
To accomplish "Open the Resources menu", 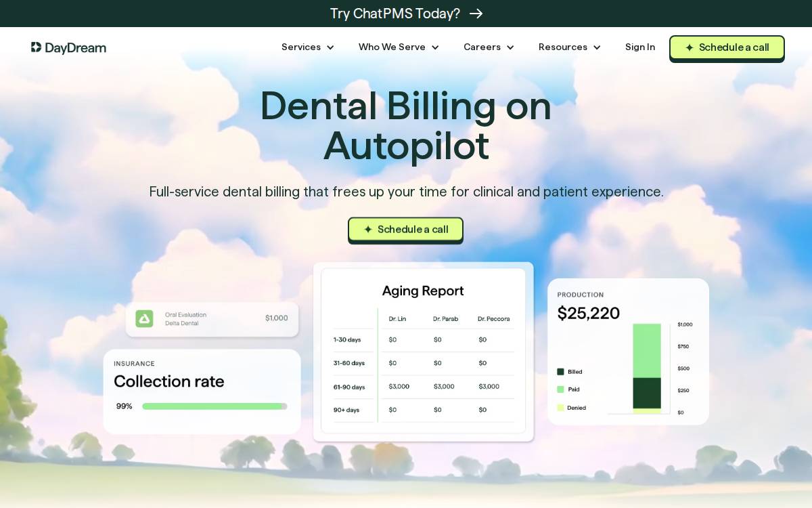I will tap(570, 47).
